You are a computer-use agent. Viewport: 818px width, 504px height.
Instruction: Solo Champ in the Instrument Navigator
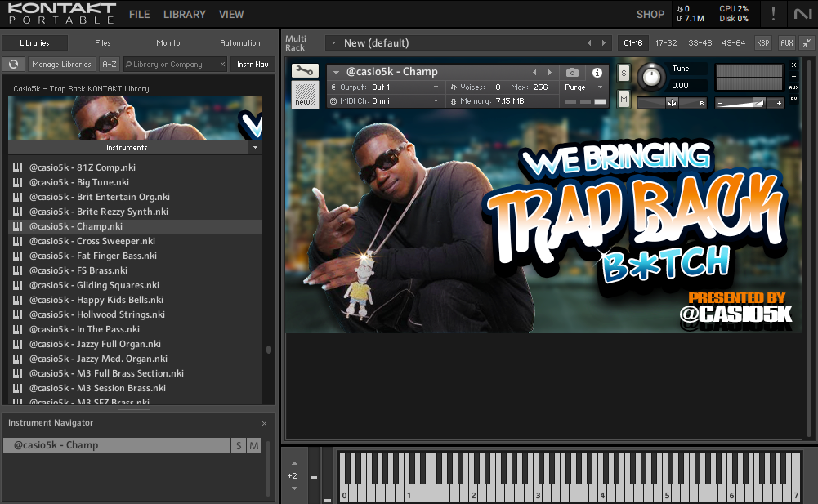(x=239, y=445)
